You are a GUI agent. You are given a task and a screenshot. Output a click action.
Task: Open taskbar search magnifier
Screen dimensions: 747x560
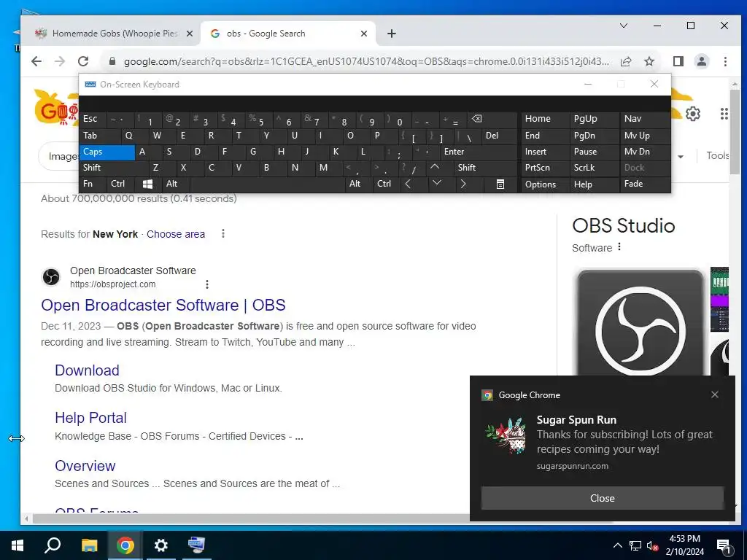53,545
